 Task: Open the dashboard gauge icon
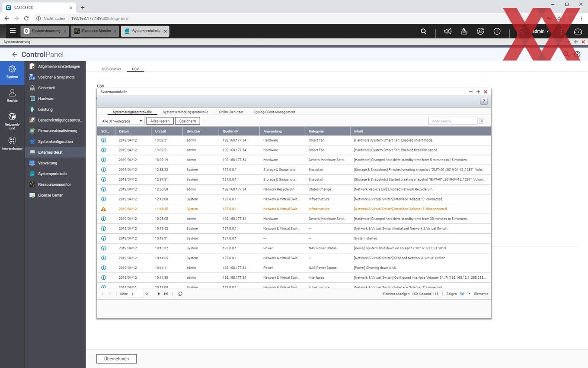pyautogui.click(x=578, y=31)
